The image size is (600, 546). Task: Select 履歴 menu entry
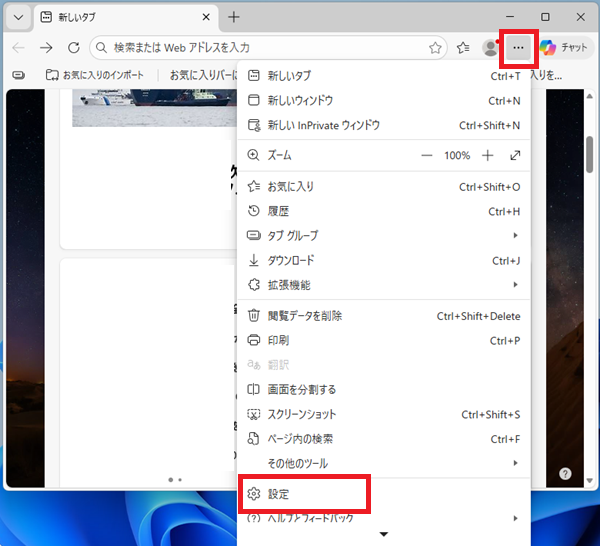[x=279, y=211]
